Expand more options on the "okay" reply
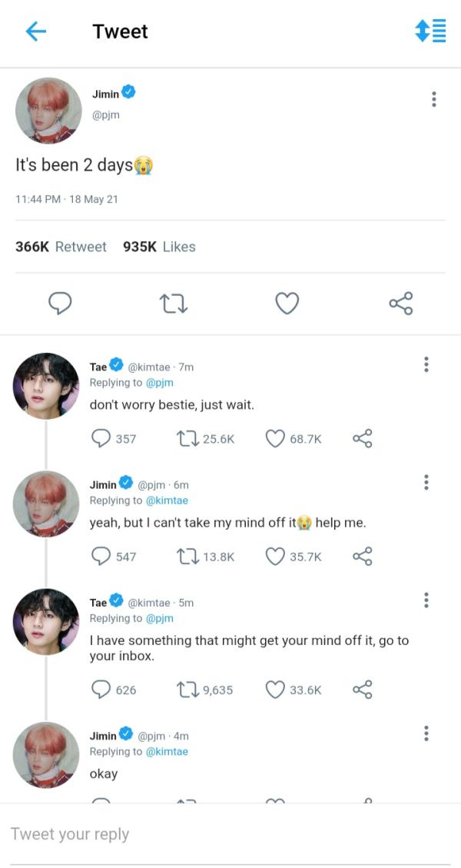Screen dimensions: 461x868 [426, 733]
